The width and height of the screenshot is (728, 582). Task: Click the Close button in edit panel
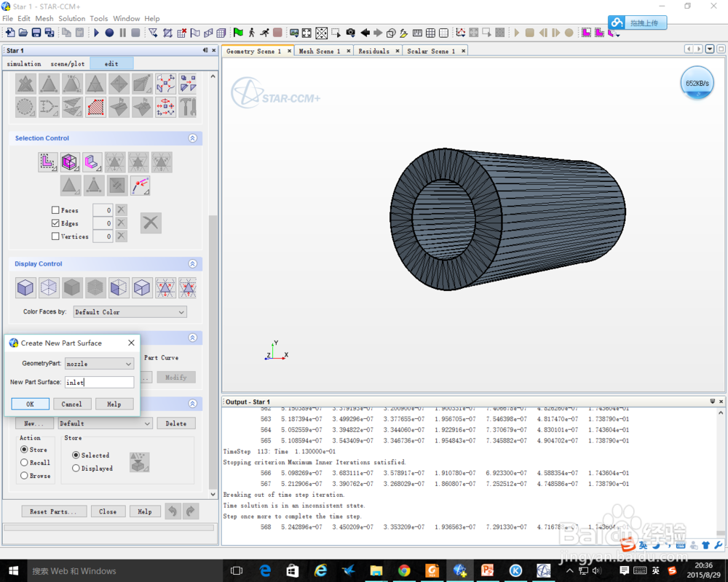108,511
